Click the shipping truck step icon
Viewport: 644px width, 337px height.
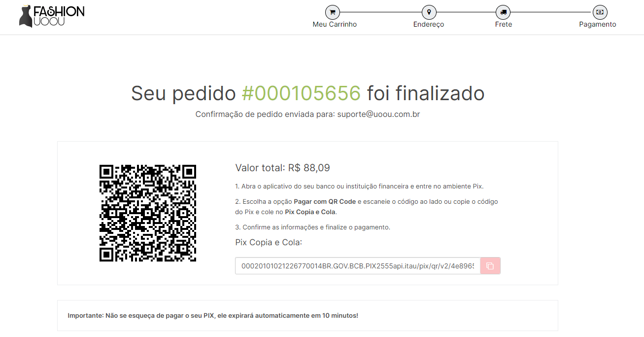(x=503, y=12)
